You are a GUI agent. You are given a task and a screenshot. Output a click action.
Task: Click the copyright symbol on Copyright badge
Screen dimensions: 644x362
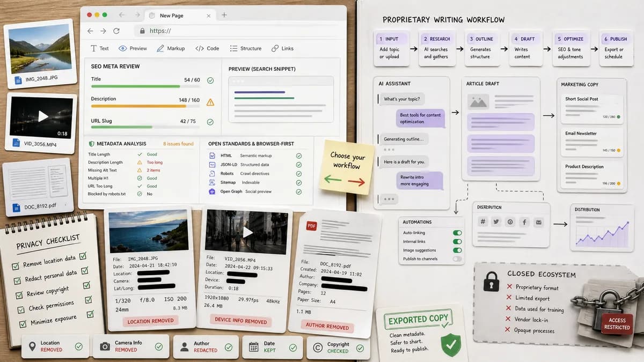coord(318,348)
